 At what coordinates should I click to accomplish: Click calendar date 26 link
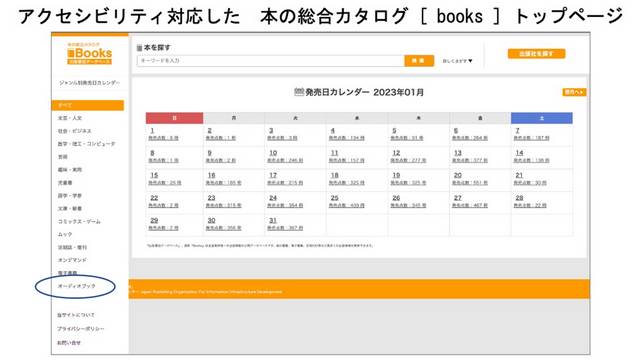tap(396, 198)
